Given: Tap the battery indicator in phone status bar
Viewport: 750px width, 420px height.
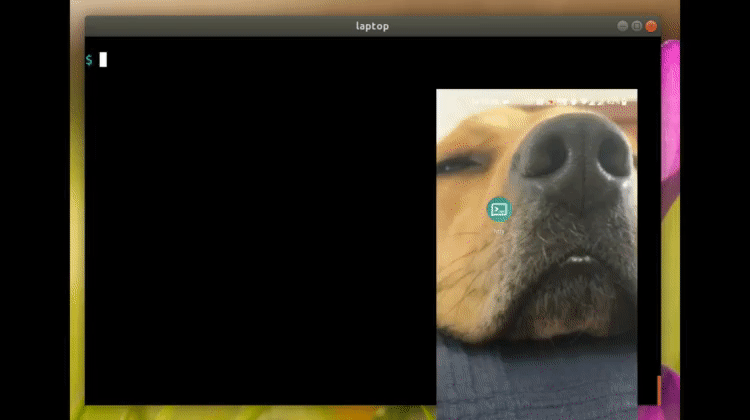Looking at the screenshot, I should click(x=625, y=101).
